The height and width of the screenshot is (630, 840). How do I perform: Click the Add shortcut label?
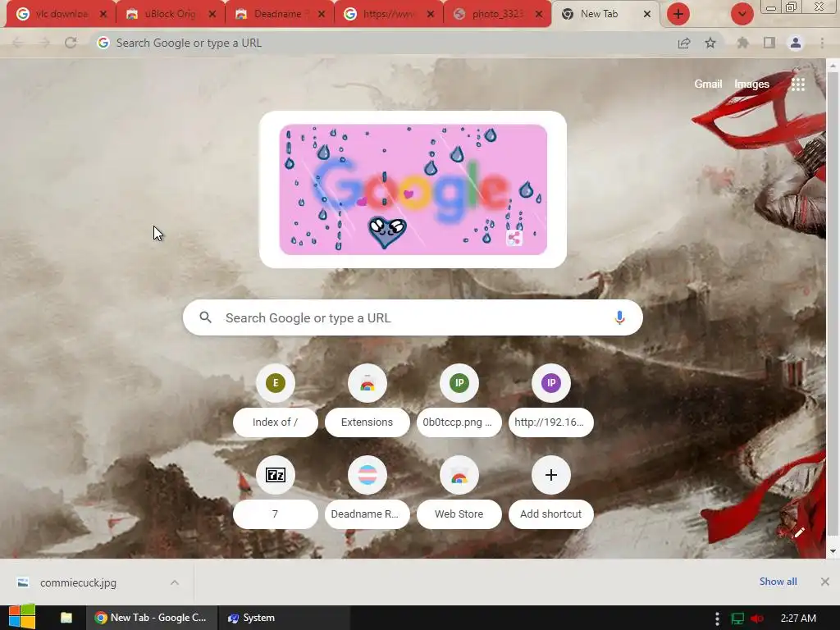(x=550, y=514)
